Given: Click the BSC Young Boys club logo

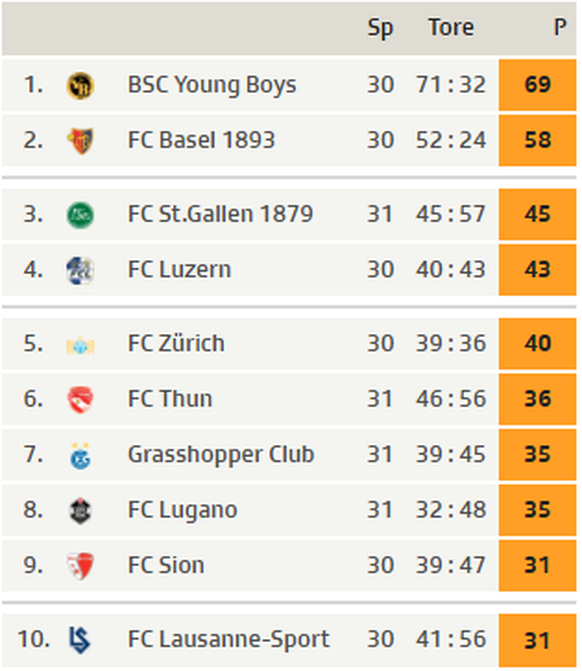Looking at the screenshot, I should pos(80,86).
